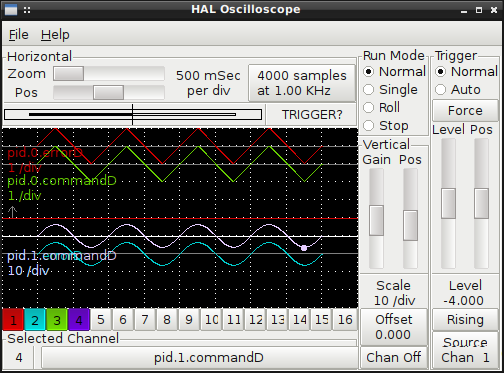The image size is (504, 373).
Task: Enable channel 16 button
Action: [x=345, y=320]
